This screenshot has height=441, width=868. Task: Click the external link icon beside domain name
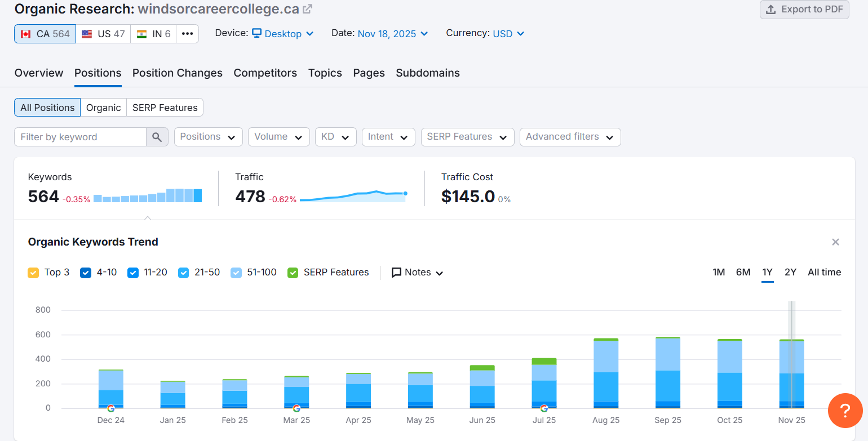point(307,9)
